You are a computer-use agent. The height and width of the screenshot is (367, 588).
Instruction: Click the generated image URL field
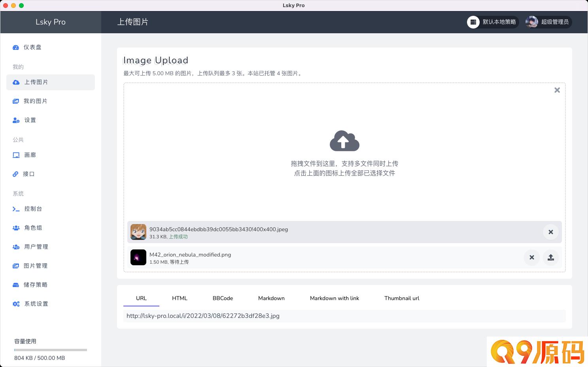(344, 316)
